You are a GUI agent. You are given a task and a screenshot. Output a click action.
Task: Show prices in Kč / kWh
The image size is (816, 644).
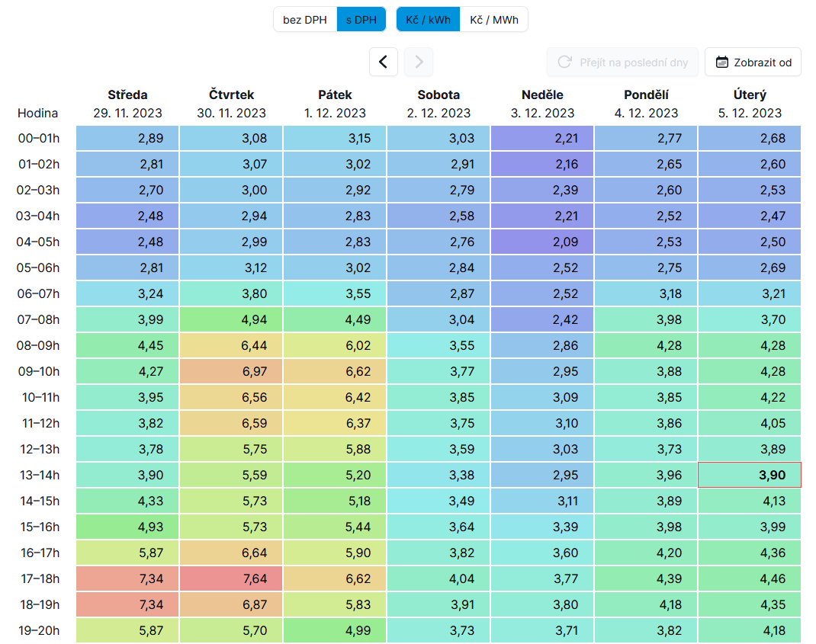428,20
